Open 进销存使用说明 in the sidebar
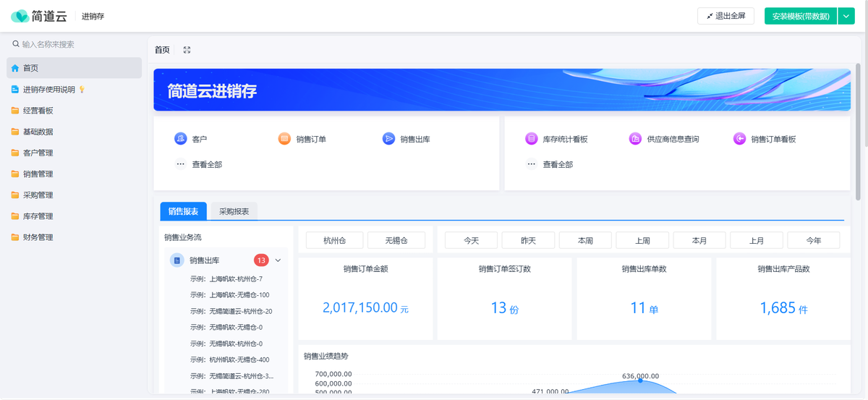The image size is (868, 400). point(75,90)
